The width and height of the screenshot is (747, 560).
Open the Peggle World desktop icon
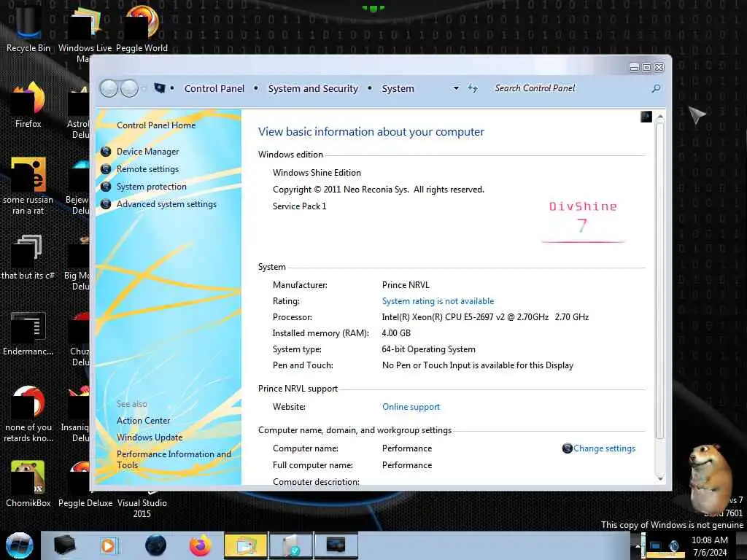(x=142, y=28)
